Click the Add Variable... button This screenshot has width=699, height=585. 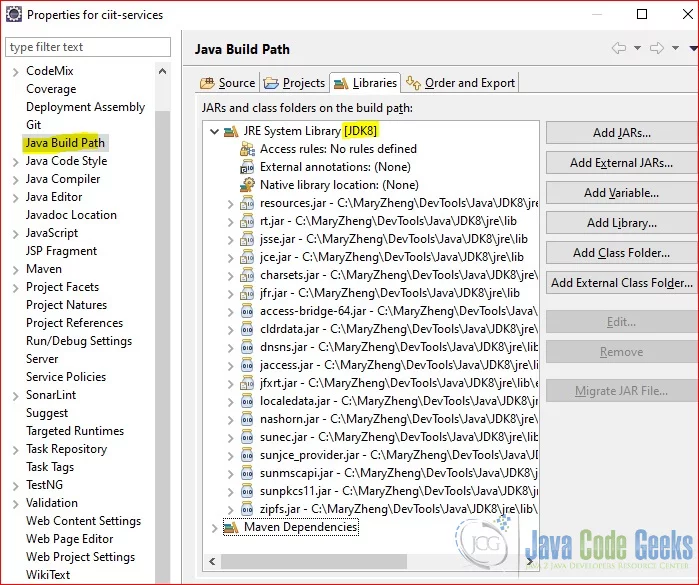(622, 193)
